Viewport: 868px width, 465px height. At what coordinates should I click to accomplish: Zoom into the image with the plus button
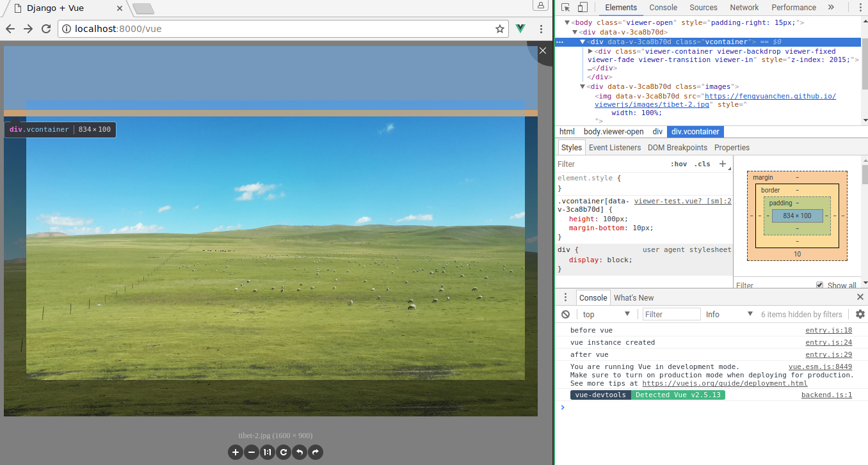[236, 452]
